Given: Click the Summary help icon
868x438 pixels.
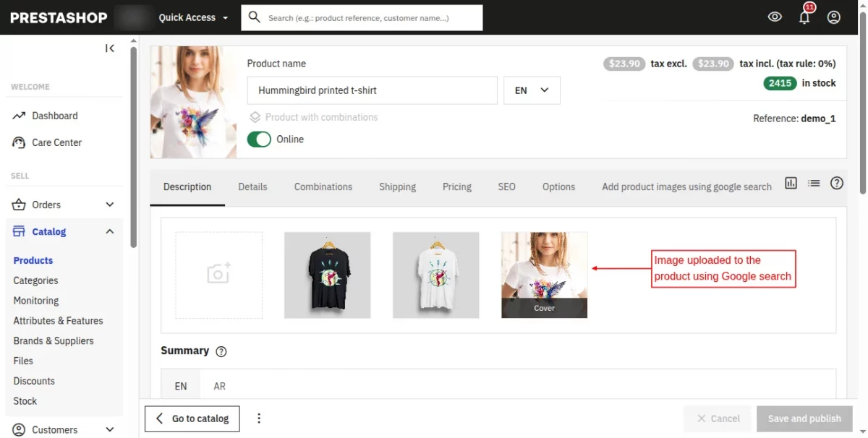Looking at the screenshot, I should pos(221,351).
